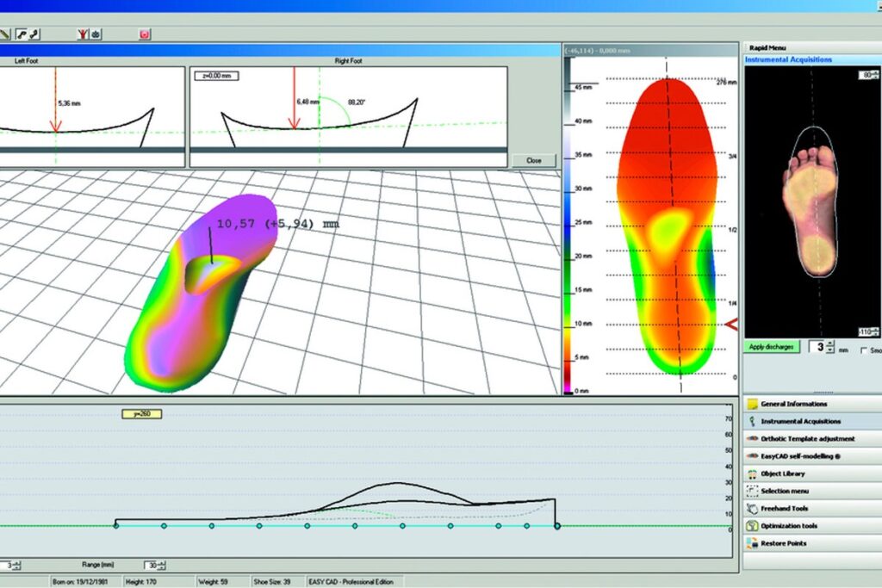Click the 1/2 marker on the pressure map
Image resolution: width=882 pixels, height=588 pixels.
tap(732, 230)
